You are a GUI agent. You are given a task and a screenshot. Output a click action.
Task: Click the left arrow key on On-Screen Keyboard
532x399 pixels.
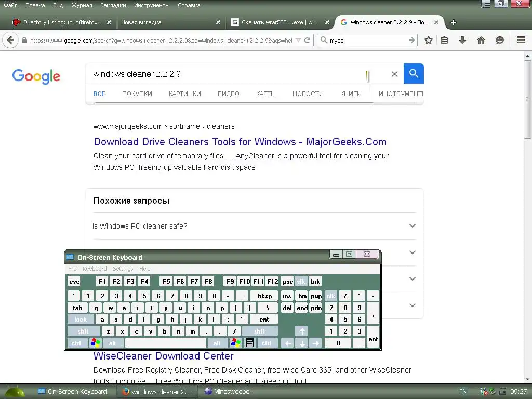[x=288, y=343]
